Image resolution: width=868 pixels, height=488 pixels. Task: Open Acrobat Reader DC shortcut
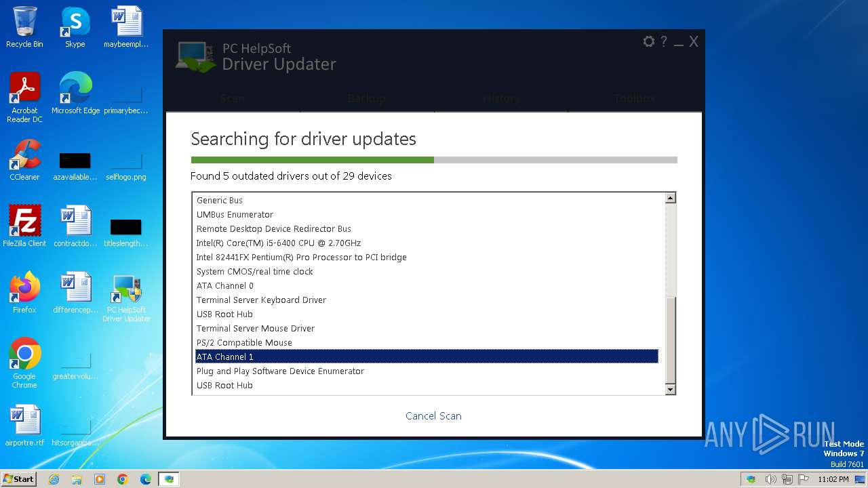[24, 98]
